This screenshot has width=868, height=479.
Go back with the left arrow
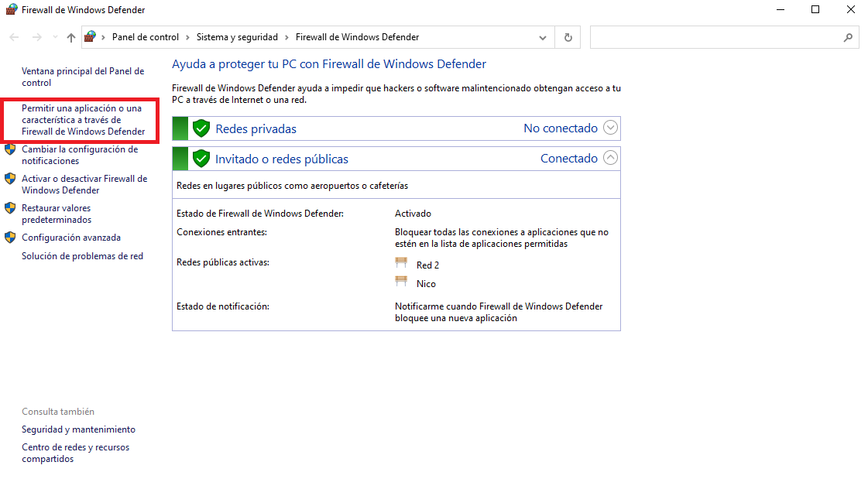point(15,37)
